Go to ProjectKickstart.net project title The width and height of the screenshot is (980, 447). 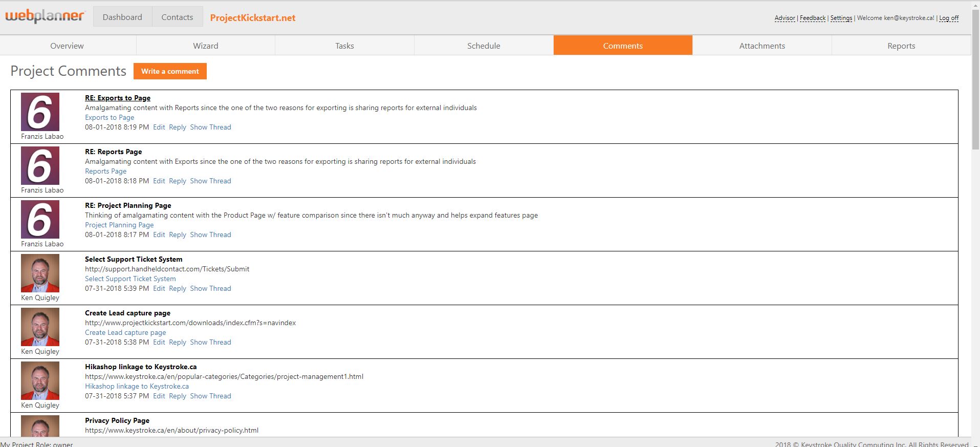click(253, 17)
